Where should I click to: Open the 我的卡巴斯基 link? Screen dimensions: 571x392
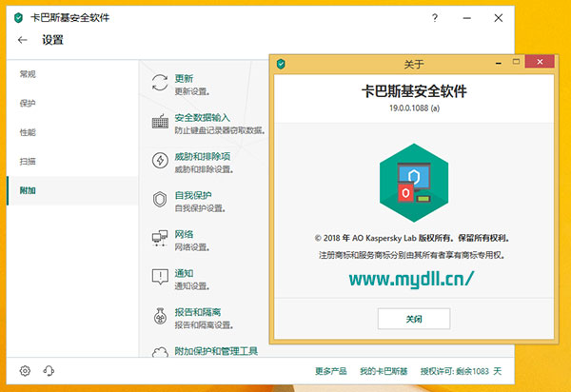click(384, 371)
